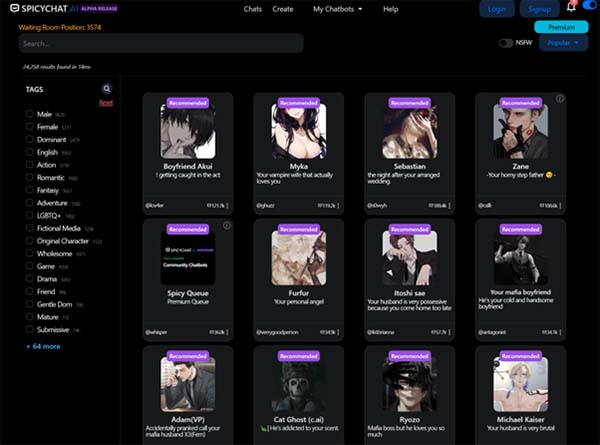The height and width of the screenshot is (445, 600).
Task: Open the Myka character thumbnail
Action: coord(299,131)
